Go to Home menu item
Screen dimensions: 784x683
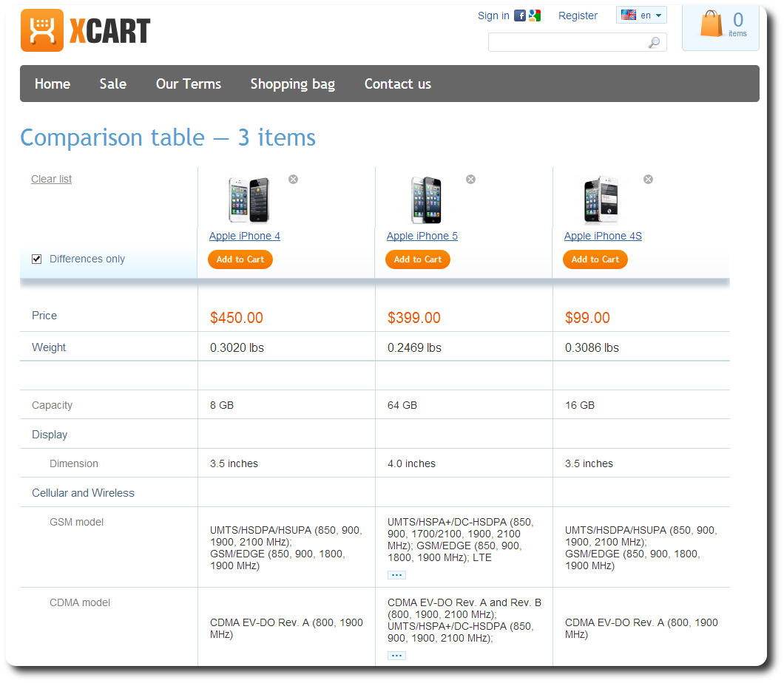click(53, 84)
